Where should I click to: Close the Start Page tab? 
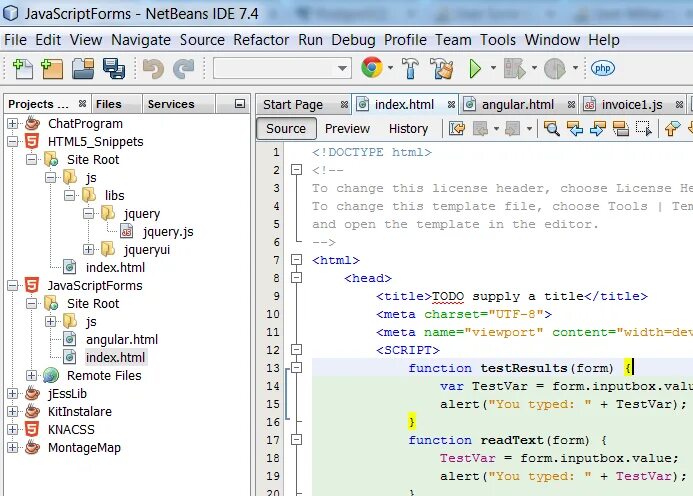click(344, 104)
